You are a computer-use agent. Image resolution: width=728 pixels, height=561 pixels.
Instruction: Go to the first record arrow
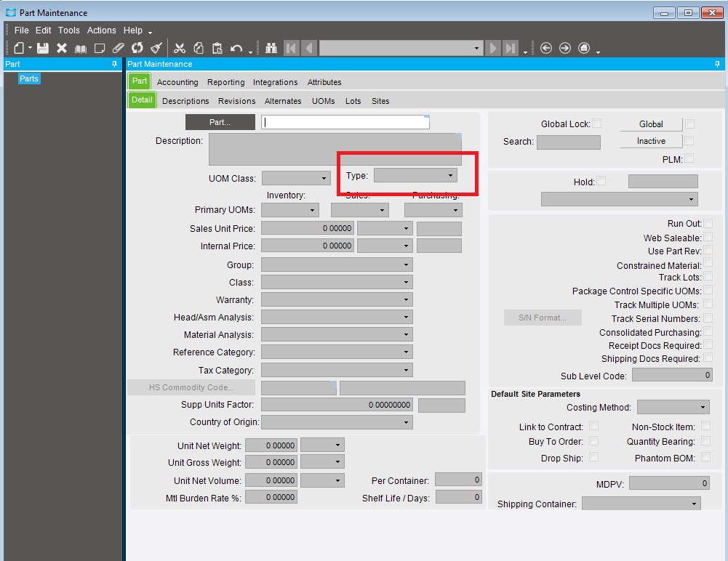tap(291, 48)
